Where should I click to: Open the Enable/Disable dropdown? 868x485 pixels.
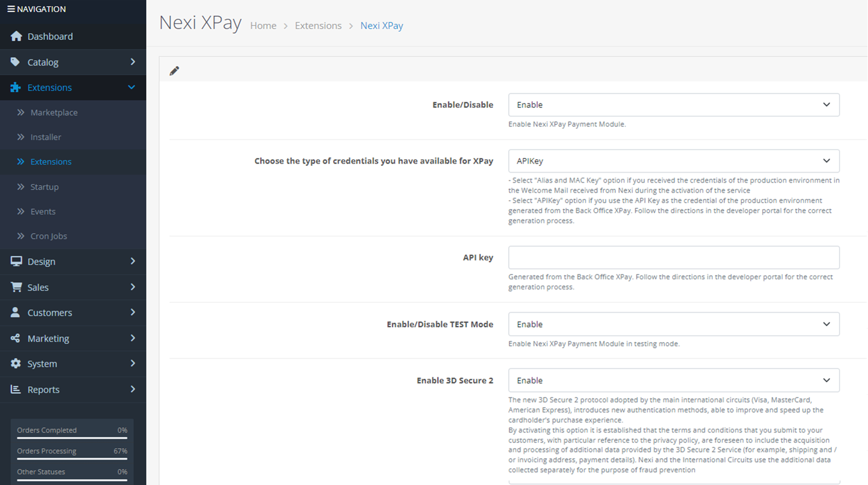point(674,105)
